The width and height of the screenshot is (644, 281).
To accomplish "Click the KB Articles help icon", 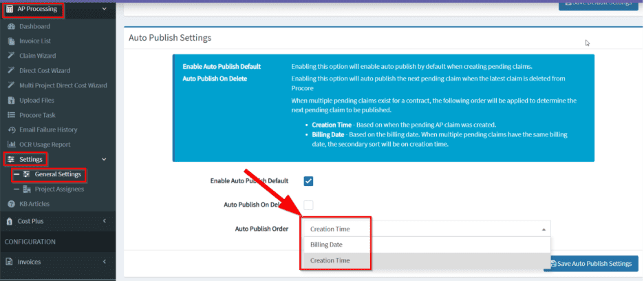I will pyautogui.click(x=11, y=204).
